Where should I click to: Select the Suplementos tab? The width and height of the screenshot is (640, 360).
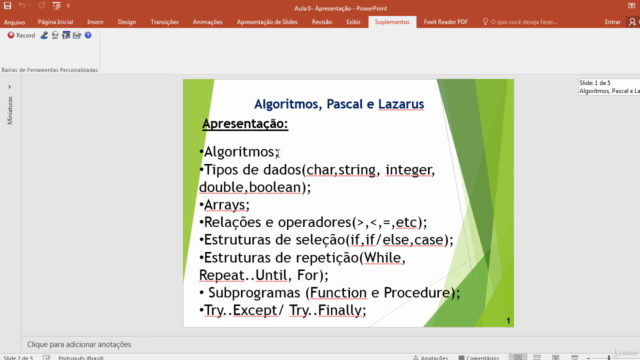click(x=392, y=22)
